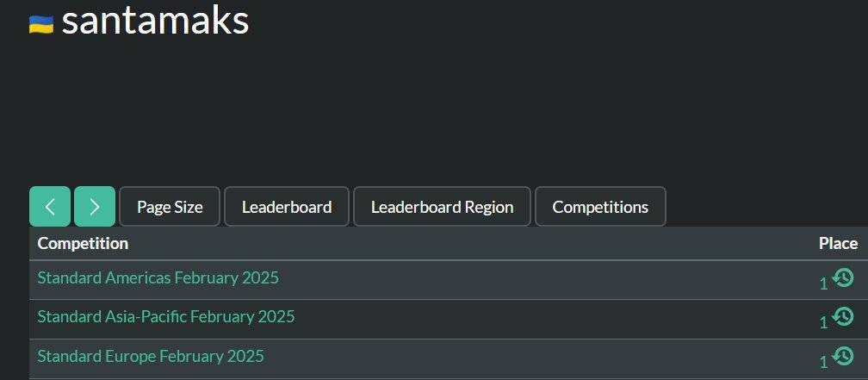Open history for Standard Asia-Pacific February 2025
This screenshot has height=380, width=868.
(x=844, y=316)
